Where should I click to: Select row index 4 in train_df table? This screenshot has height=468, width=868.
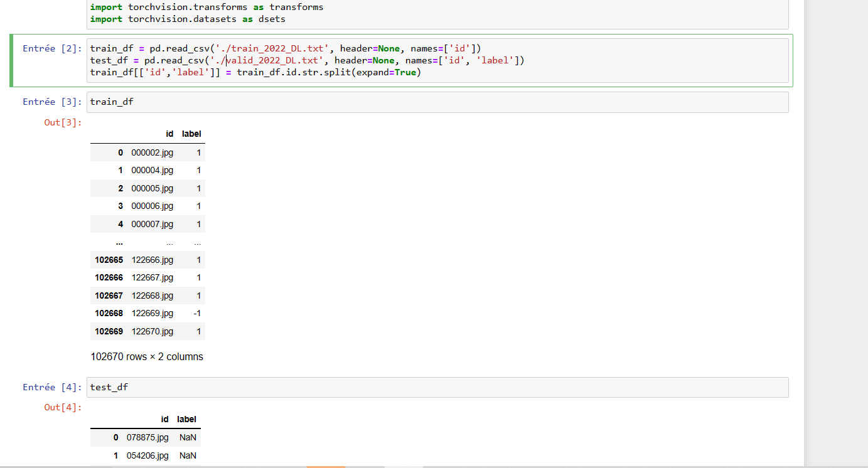[x=121, y=224]
